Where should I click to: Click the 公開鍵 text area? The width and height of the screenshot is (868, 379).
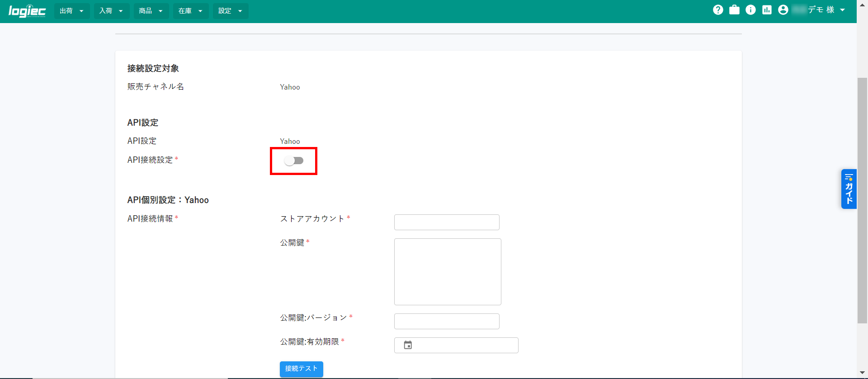tap(448, 271)
